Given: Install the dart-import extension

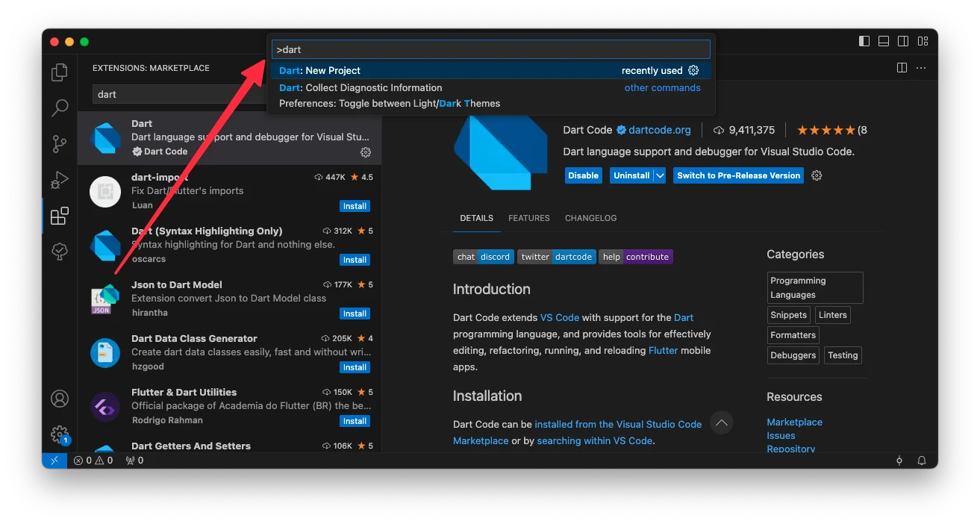Looking at the screenshot, I should point(355,206).
